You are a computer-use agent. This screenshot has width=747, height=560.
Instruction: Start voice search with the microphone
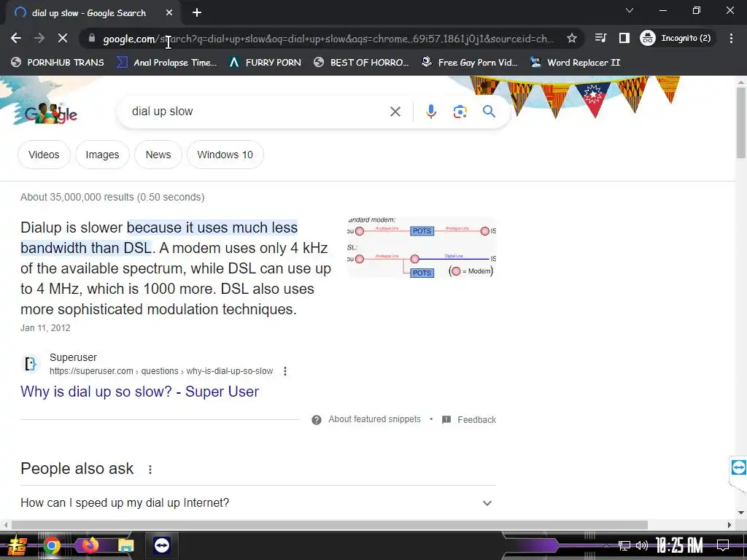point(430,112)
